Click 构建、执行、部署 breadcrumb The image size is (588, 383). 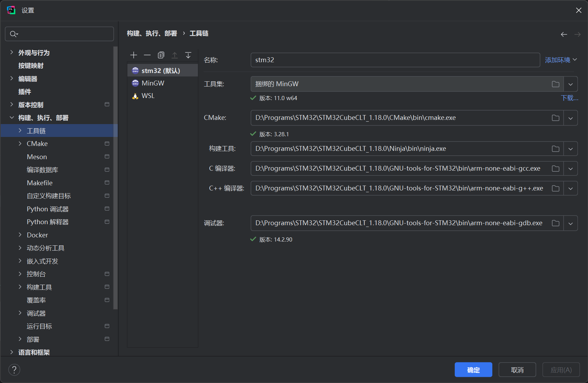tap(152, 33)
